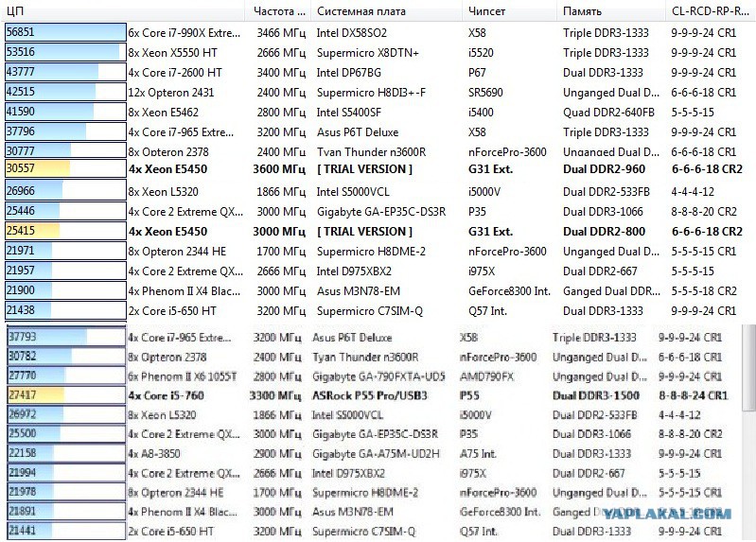Select row 12x Opteron 2431
This screenshot has height=542, width=756.
[371, 92]
